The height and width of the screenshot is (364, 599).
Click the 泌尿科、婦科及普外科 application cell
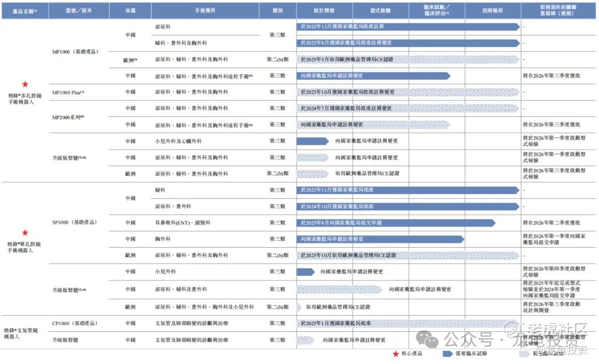click(181, 289)
